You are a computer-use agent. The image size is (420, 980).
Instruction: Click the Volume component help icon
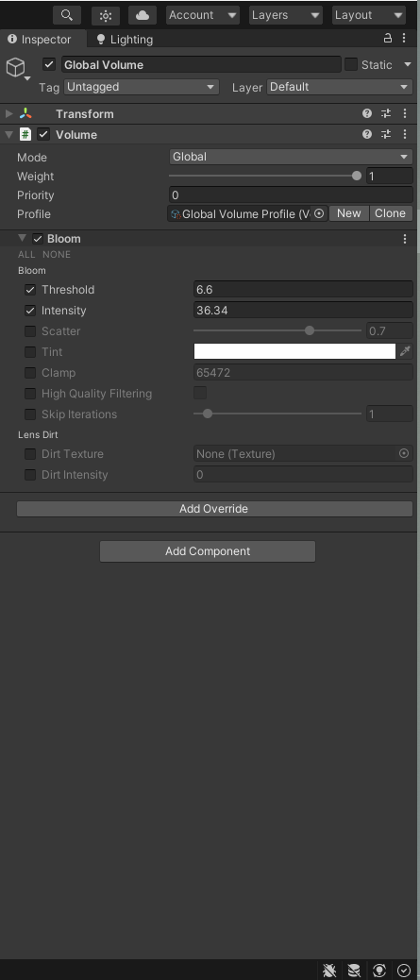pyautogui.click(x=367, y=134)
